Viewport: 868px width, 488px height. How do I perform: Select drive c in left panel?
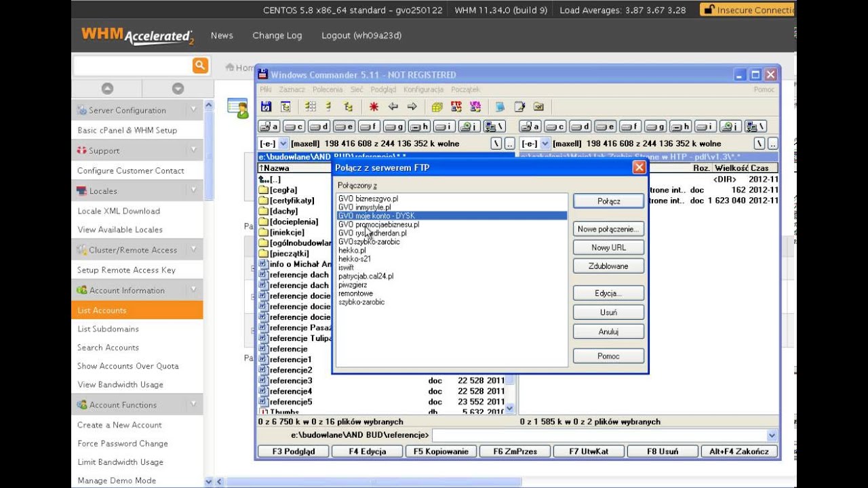click(294, 127)
